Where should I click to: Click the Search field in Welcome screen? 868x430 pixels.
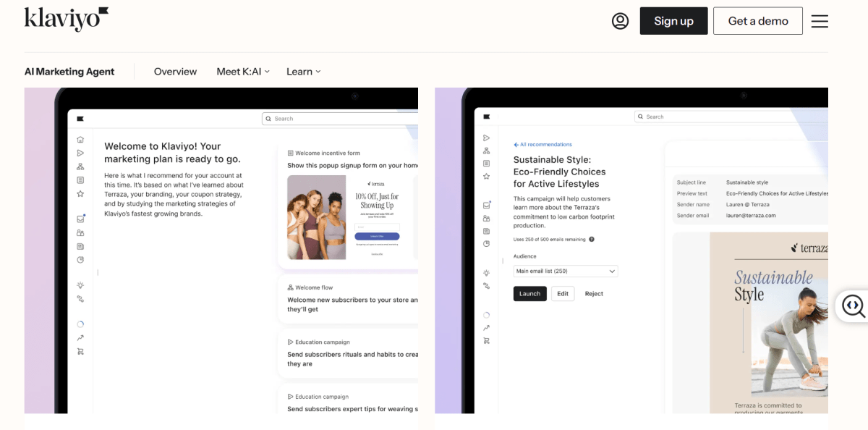[x=340, y=119]
